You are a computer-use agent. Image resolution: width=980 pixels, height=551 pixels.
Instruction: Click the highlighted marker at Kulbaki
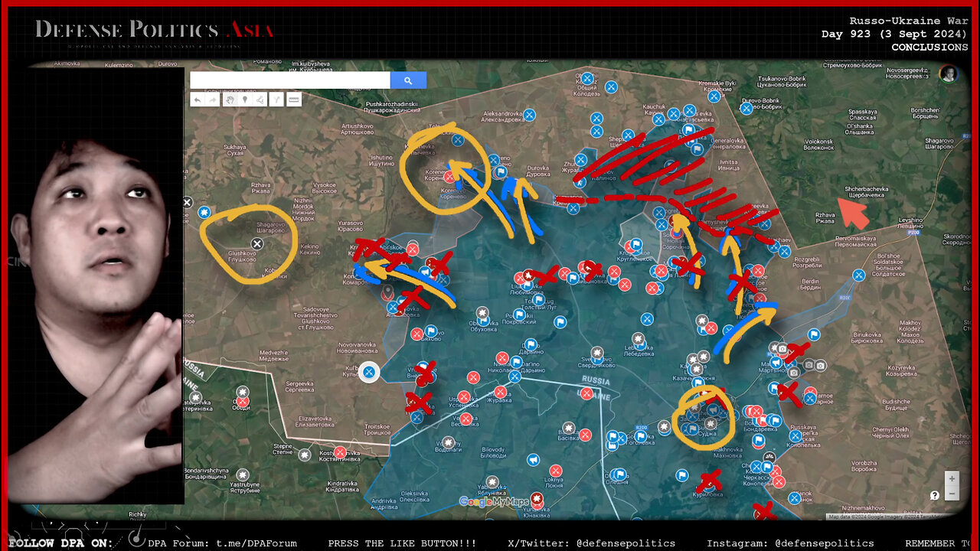369,372
